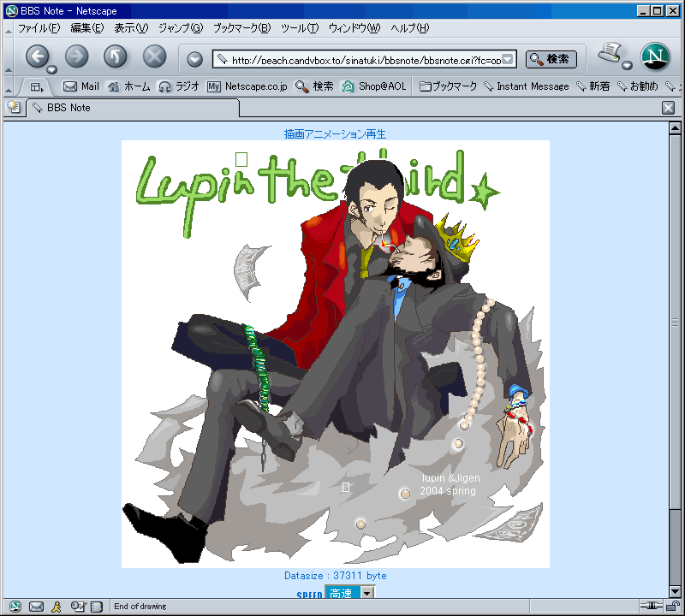Open the ツール(T) menu

(300, 28)
